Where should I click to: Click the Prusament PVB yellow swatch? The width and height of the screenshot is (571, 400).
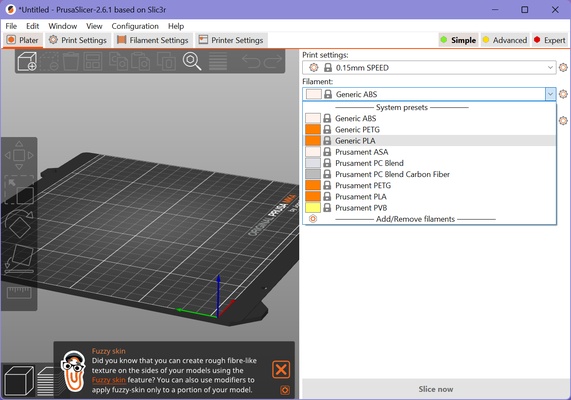(x=313, y=208)
